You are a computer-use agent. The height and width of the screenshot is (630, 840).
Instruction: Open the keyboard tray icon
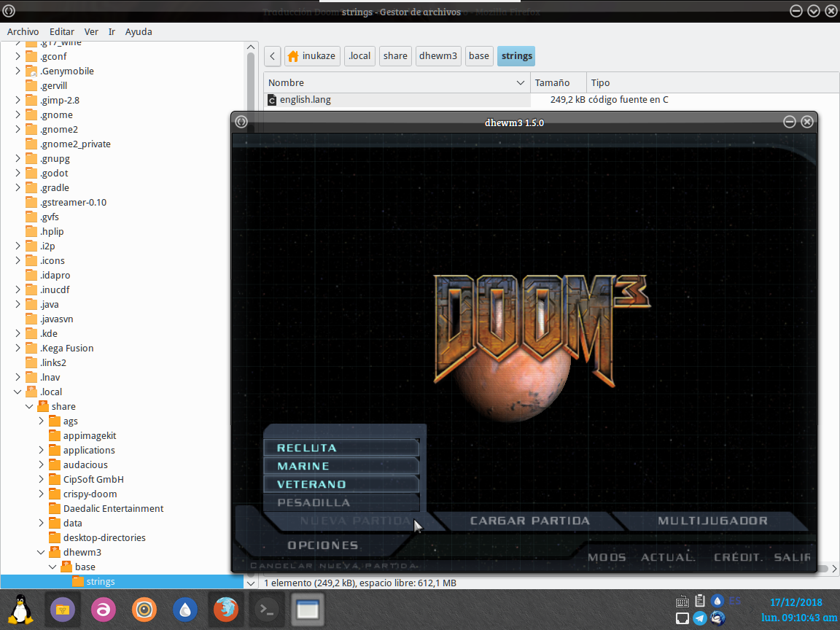[x=682, y=601]
